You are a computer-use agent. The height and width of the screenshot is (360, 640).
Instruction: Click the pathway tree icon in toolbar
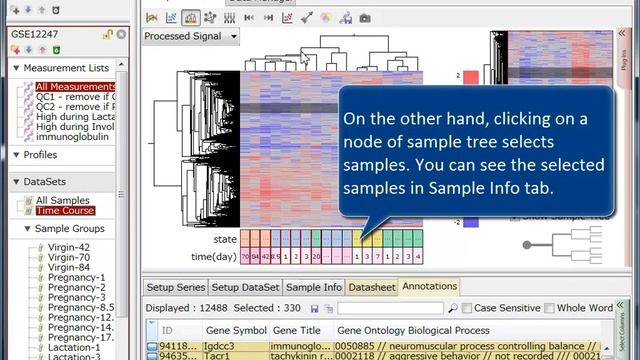pos(345,18)
